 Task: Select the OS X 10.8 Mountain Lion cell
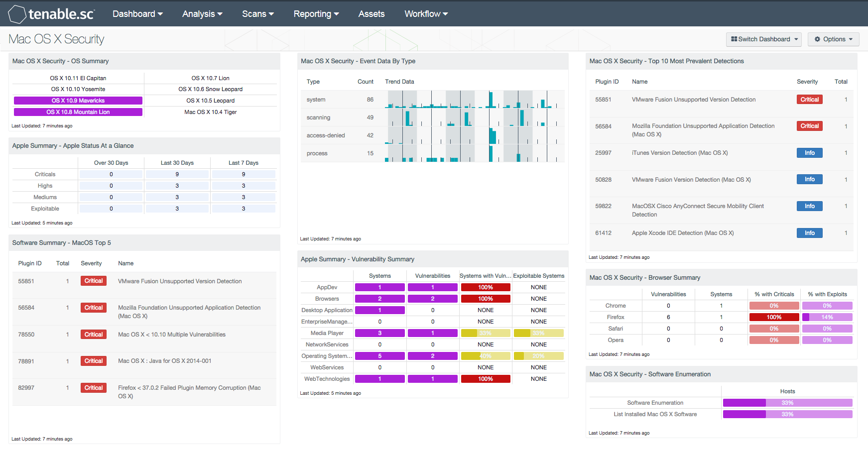tap(78, 112)
